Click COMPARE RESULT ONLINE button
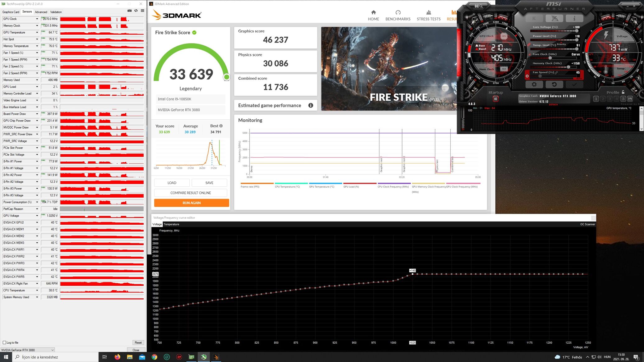The image size is (644, 362). [x=191, y=193]
